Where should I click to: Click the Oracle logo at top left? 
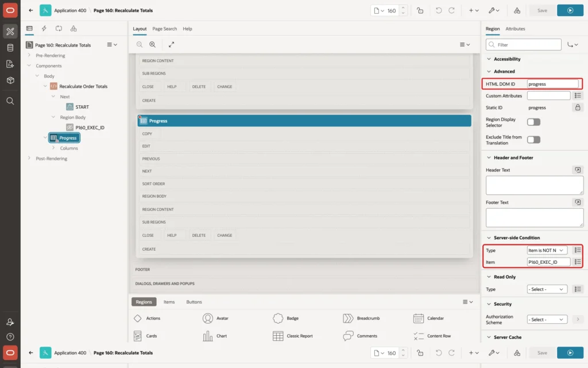(10, 10)
